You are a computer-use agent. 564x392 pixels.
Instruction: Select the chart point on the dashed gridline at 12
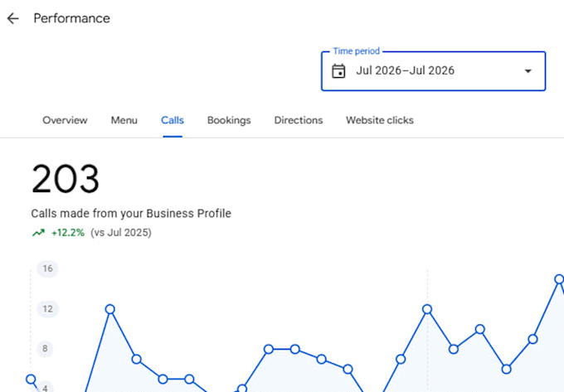point(427,309)
